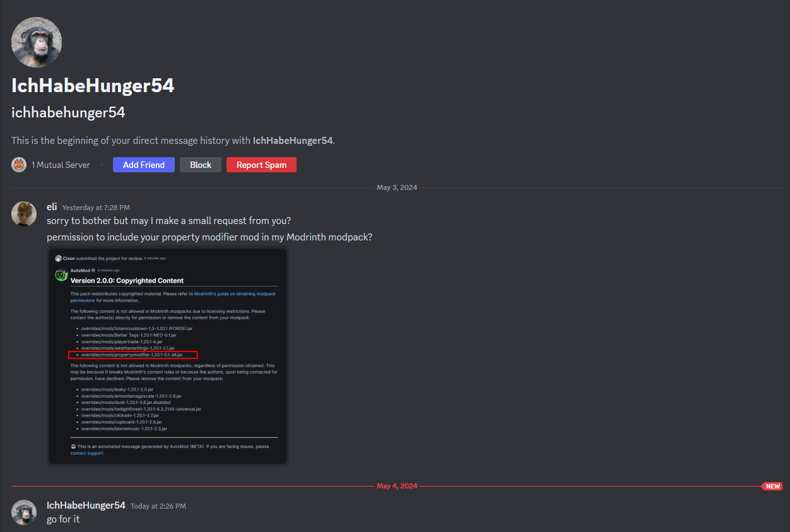
Task: Open IchHabeHunger54's large profile avatar
Action: pyautogui.click(x=37, y=42)
